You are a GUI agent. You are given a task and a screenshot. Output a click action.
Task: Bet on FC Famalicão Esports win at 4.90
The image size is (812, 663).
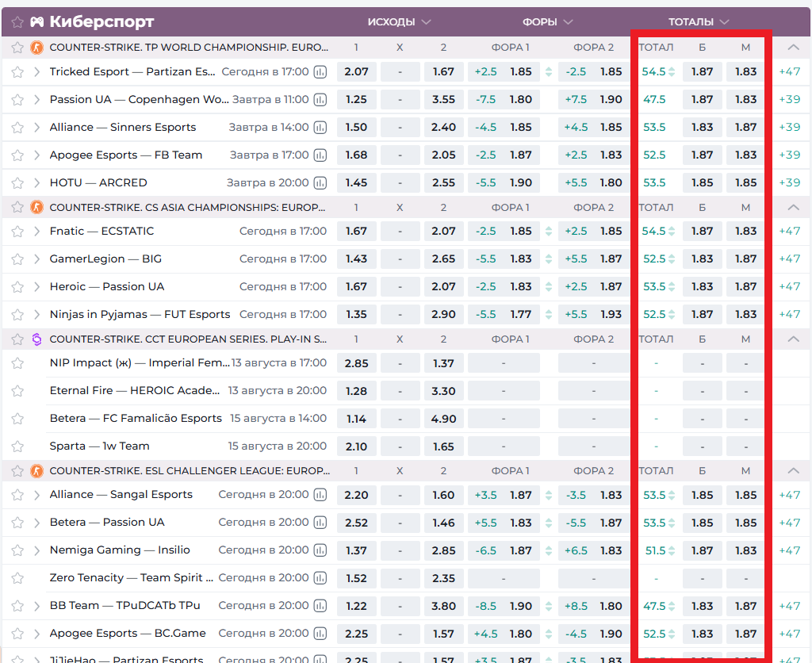tap(443, 419)
